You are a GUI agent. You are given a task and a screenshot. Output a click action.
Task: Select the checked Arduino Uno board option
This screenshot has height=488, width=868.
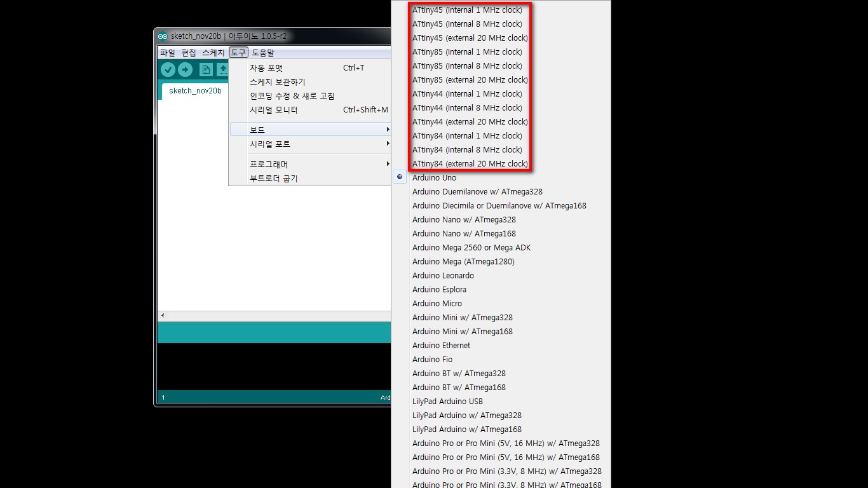click(501, 178)
